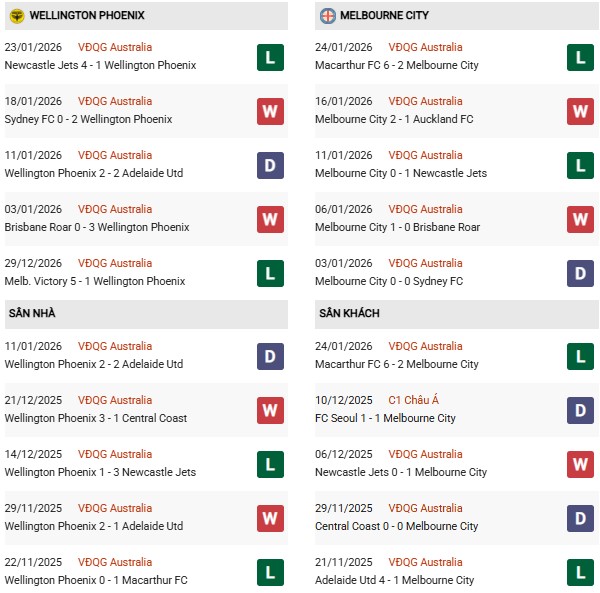Open Melb. Victory 5-1 Wellington Phoenix match
Screen dimensions: 600x593
click(95, 281)
